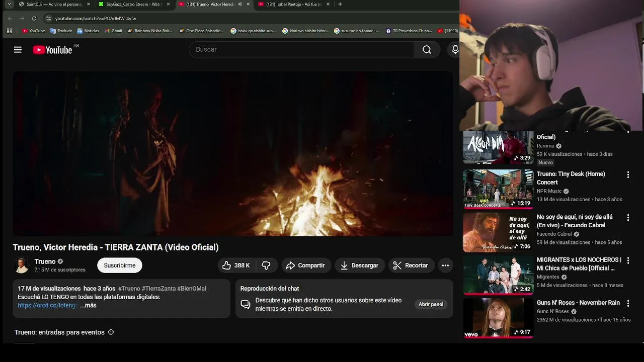Start voice search with microphone icon
The width and height of the screenshot is (644, 362).
click(455, 49)
